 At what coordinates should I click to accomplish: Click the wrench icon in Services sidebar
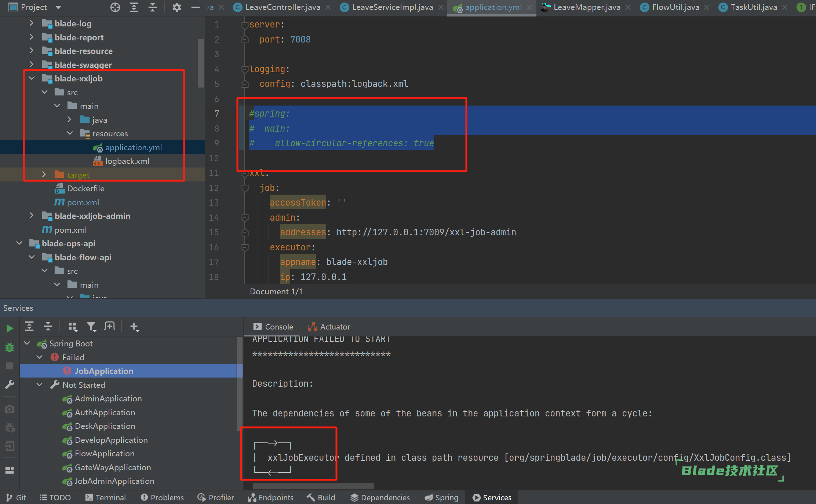coord(10,385)
